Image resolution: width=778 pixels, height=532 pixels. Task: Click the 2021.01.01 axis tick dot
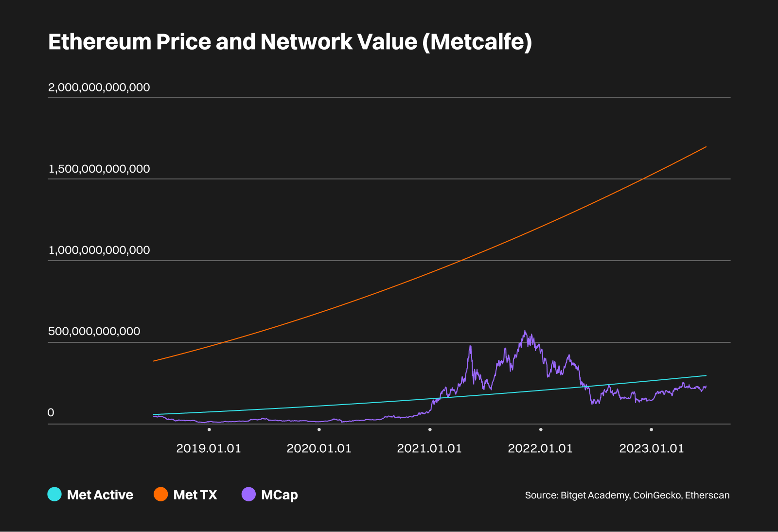(x=430, y=429)
